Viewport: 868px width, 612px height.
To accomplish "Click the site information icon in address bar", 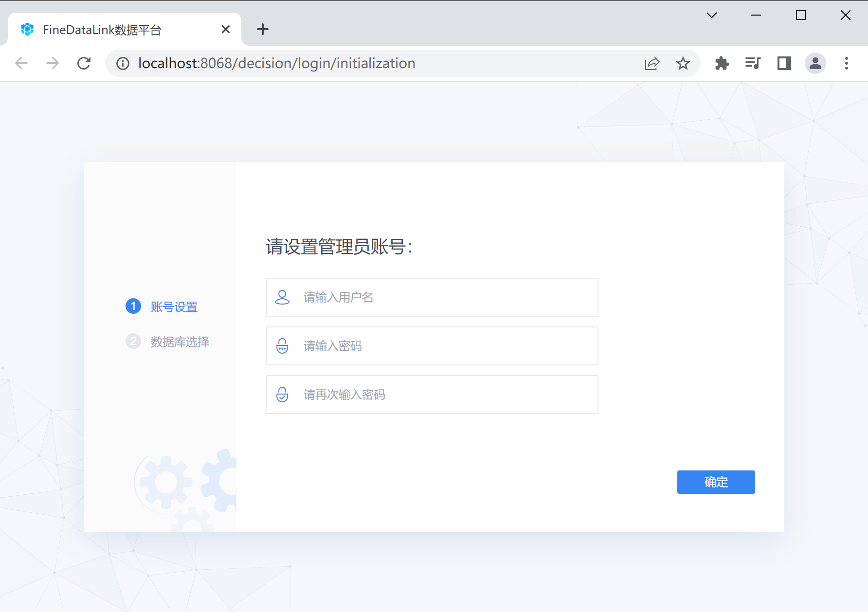I will coord(123,63).
